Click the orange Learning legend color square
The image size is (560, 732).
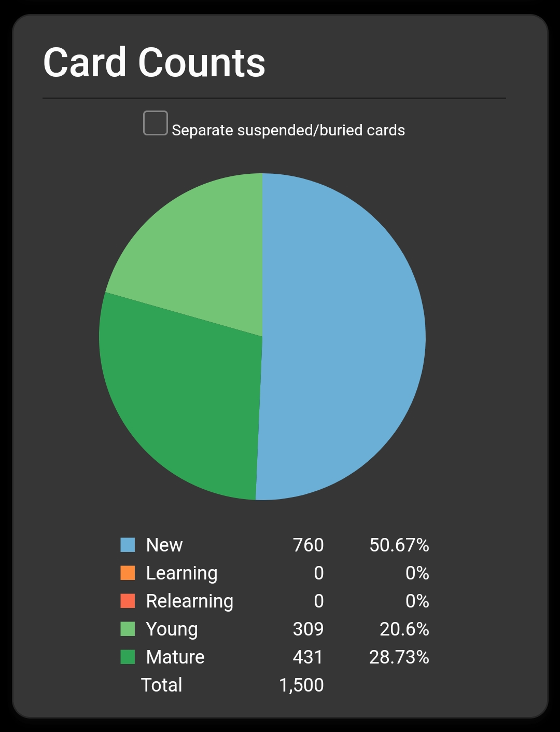(x=128, y=573)
